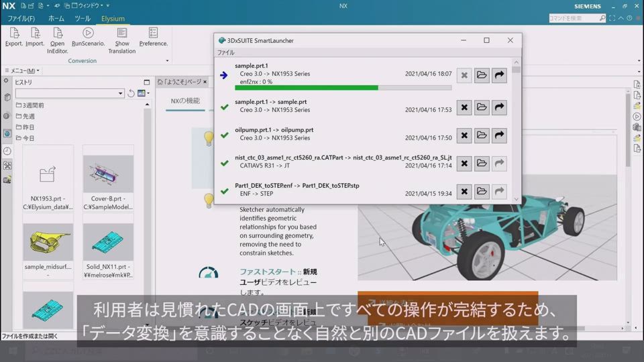Open folder for running sample.prt.1 job

pos(482,75)
